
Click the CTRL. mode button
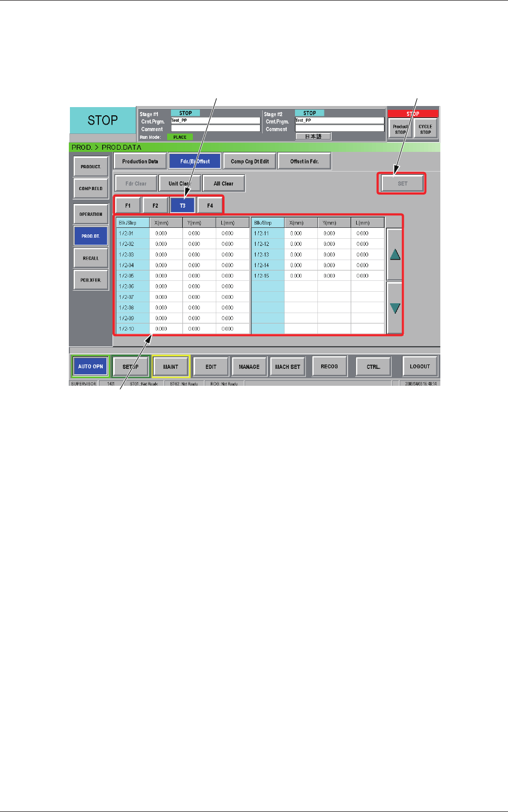click(x=374, y=367)
